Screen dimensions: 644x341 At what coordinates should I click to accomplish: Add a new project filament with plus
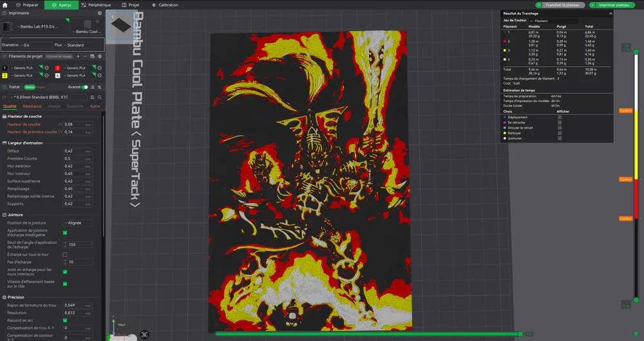pyautogui.click(x=78, y=56)
